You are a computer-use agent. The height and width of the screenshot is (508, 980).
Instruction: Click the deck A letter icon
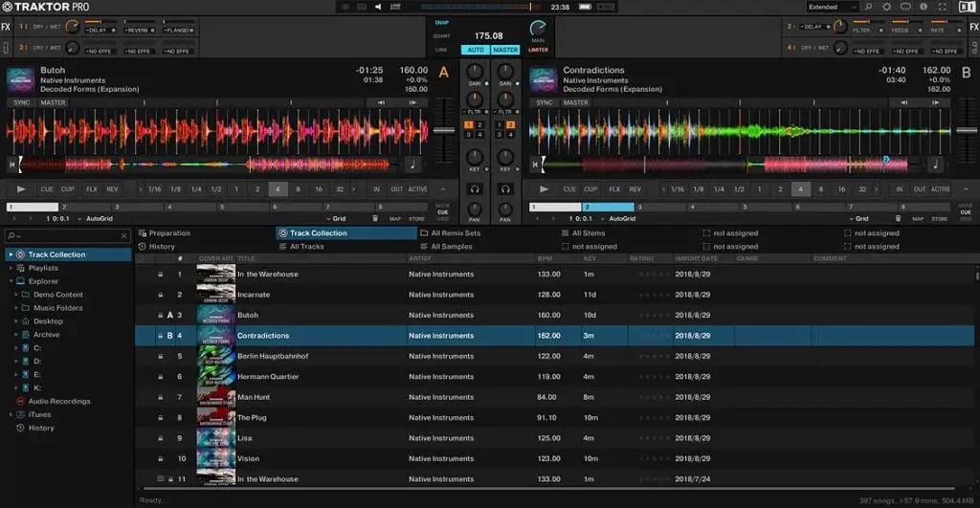coord(444,73)
